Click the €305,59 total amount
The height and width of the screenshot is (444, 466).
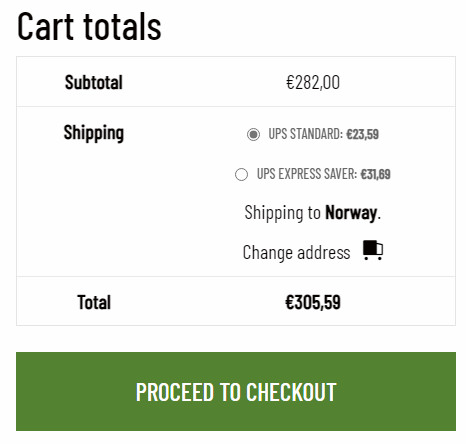(313, 302)
